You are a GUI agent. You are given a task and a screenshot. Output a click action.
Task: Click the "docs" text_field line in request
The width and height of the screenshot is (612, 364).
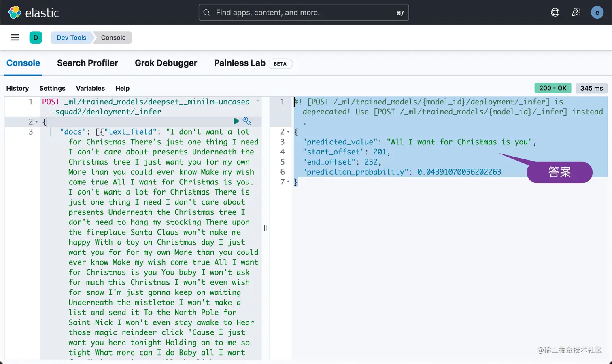pyautogui.click(x=155, y=132)
